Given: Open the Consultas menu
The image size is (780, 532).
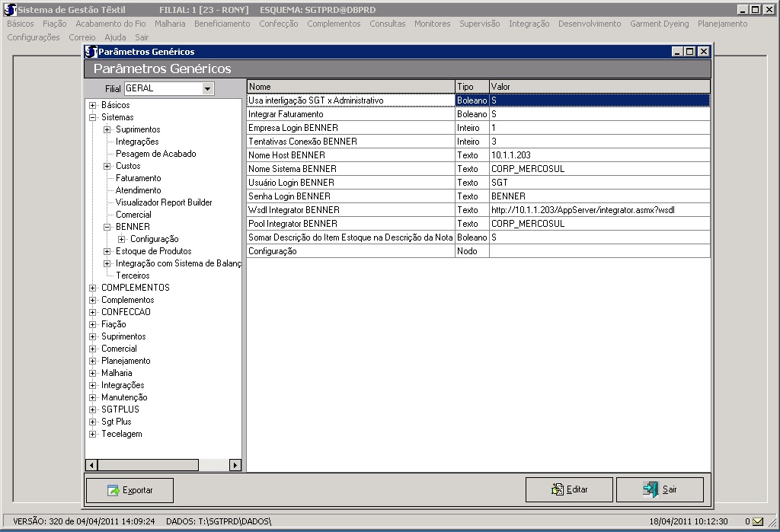Looking at the screenshot, I should click(387, 24).
